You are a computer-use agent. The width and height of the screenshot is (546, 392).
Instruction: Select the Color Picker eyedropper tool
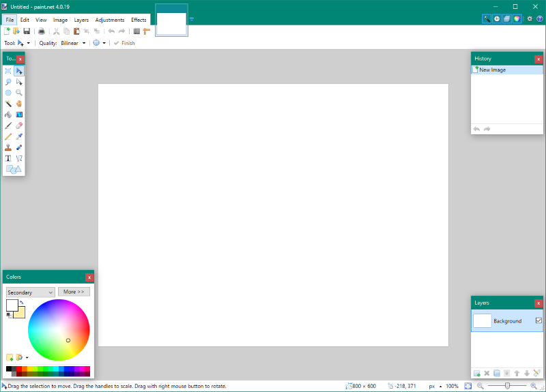point(19,137)
